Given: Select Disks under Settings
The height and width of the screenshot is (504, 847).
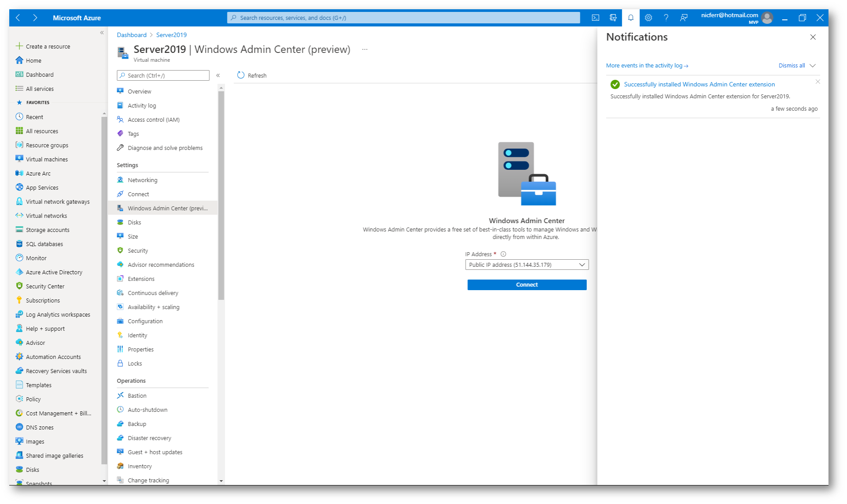Looking at the screenshot, I should [x=134, y=222].
